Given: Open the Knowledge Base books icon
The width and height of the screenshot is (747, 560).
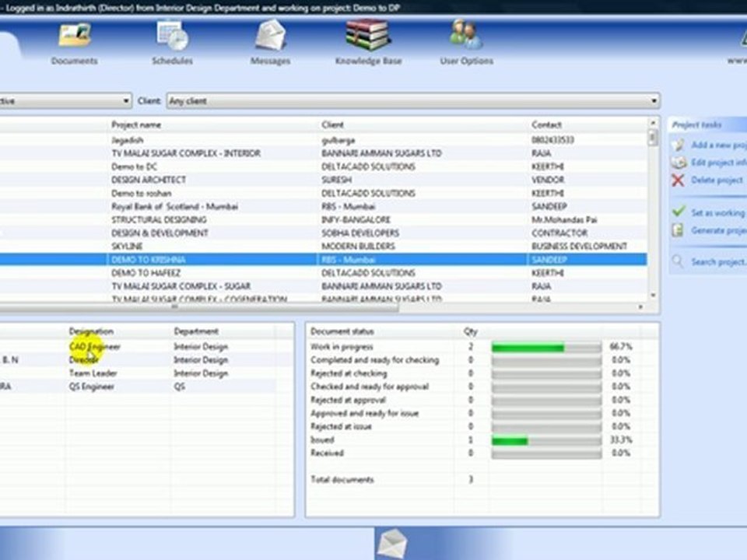Looking at the screenshot, I should tap(368, 35).
